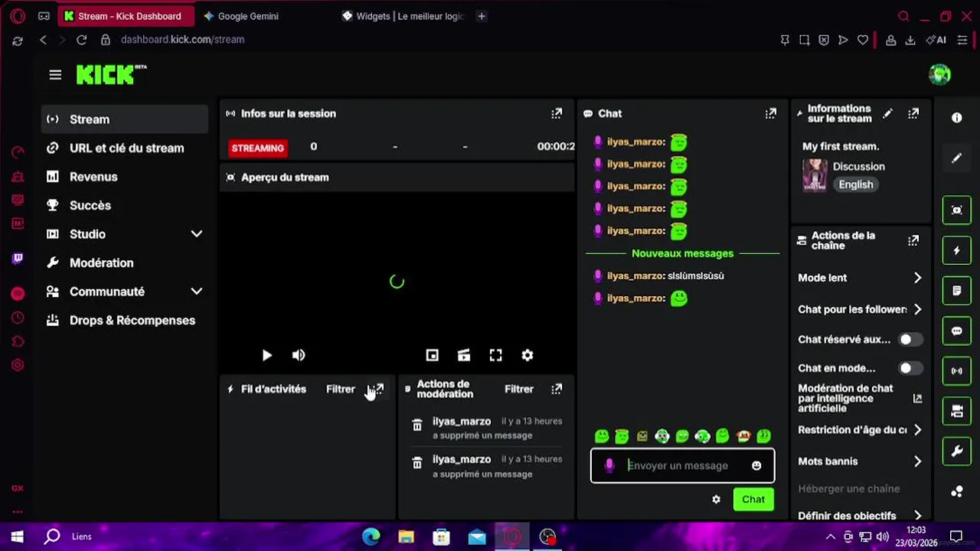
Task: Click the purple microphone badge in message box
Action: click(x=609, y=465)
